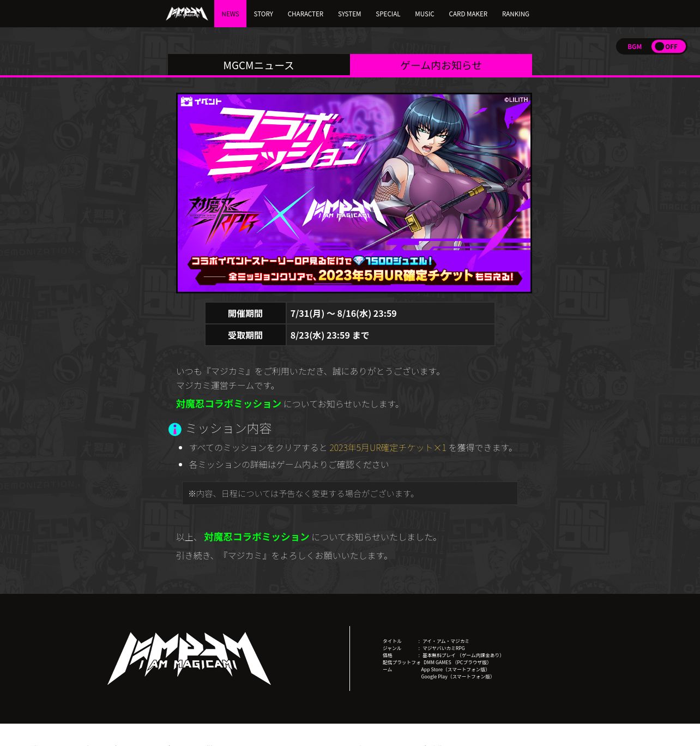The image size is (700, 746).
Task: Click the コラボミッション event banner
Action: [x=354, y=193]
